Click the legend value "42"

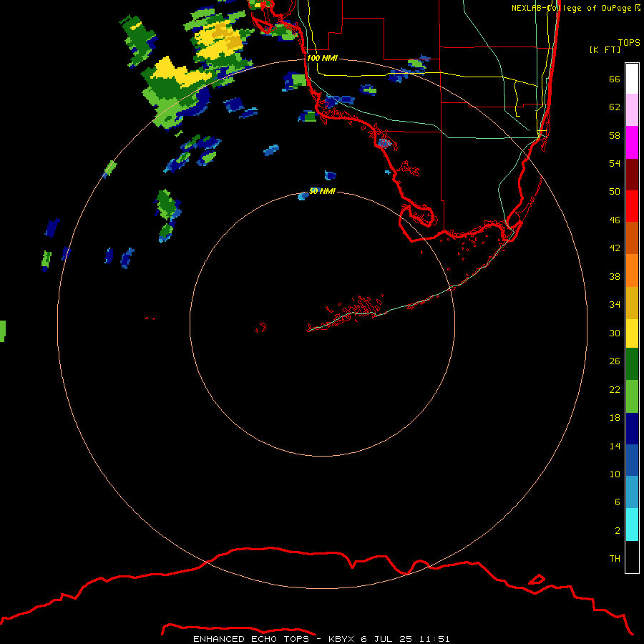pos(615,248)
